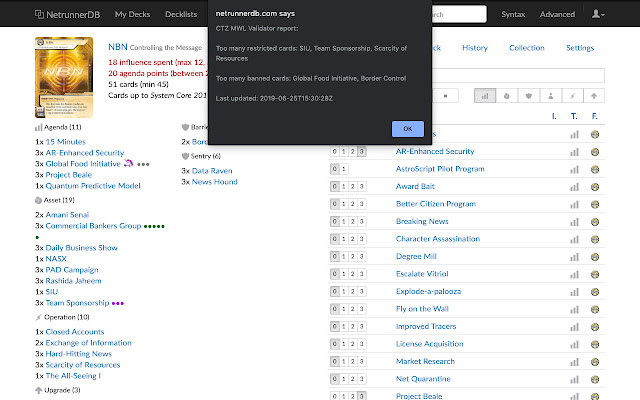This screenshot has height=400, width=640.
Task: Open Scarcity of Resources deck entry
Action: (83, 365)
